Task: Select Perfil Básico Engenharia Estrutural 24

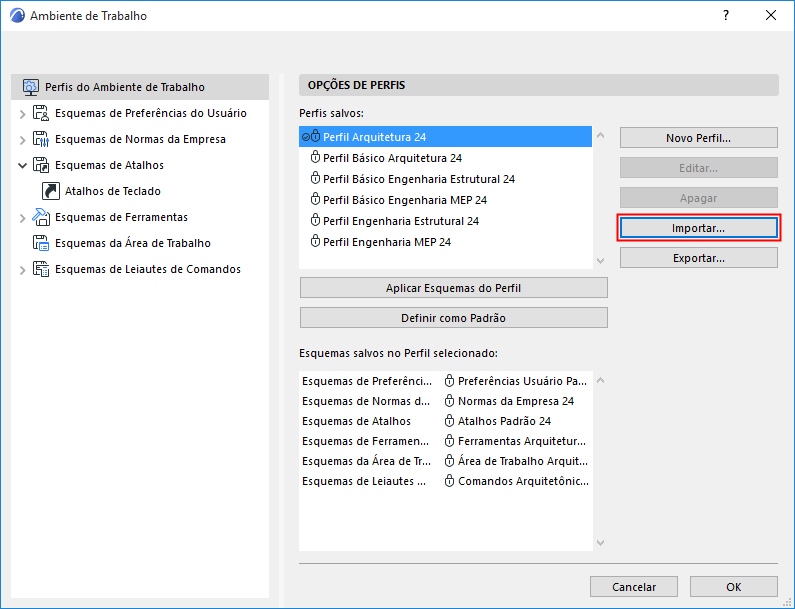Action: (445, 178)
